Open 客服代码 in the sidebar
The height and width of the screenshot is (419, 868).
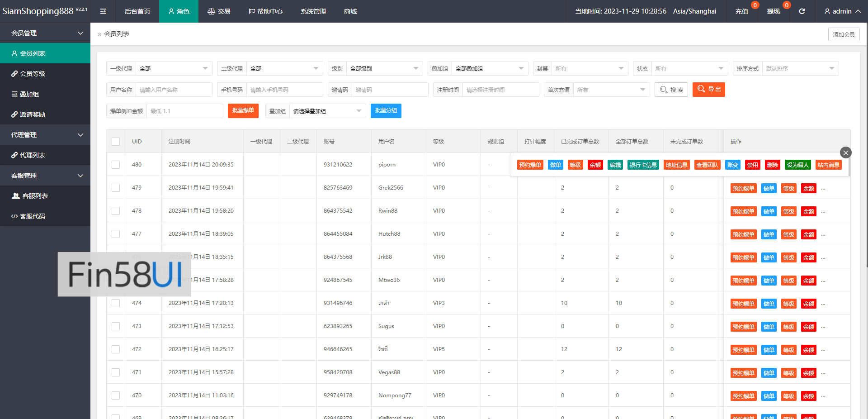pos(32,216)
